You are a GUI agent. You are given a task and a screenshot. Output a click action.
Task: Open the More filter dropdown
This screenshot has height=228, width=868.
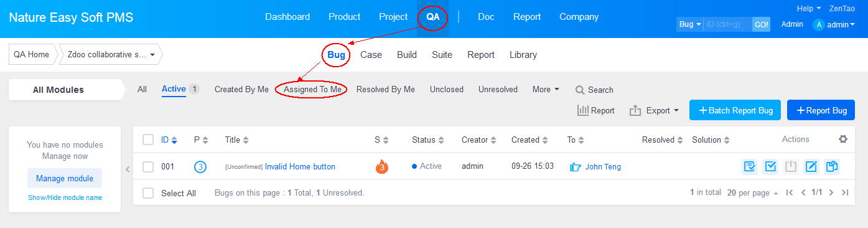[546, 89]
